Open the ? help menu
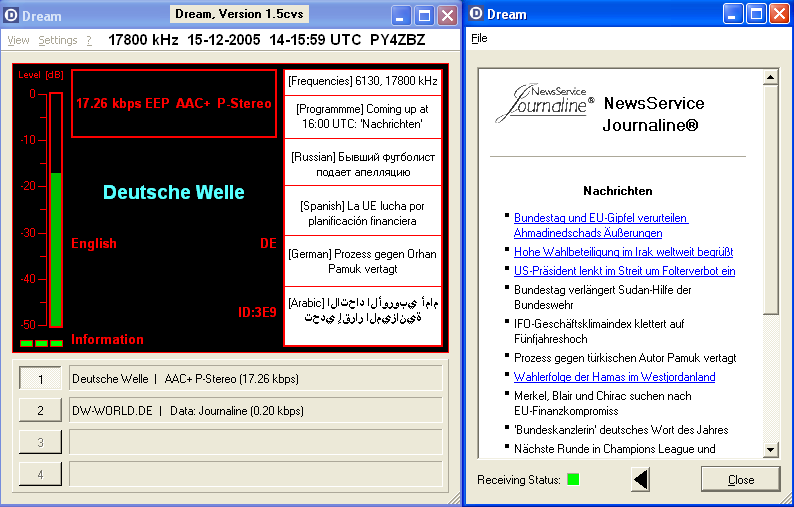This screenshot has width=794, height=507. pyautogui.click(x=89, y=40)
